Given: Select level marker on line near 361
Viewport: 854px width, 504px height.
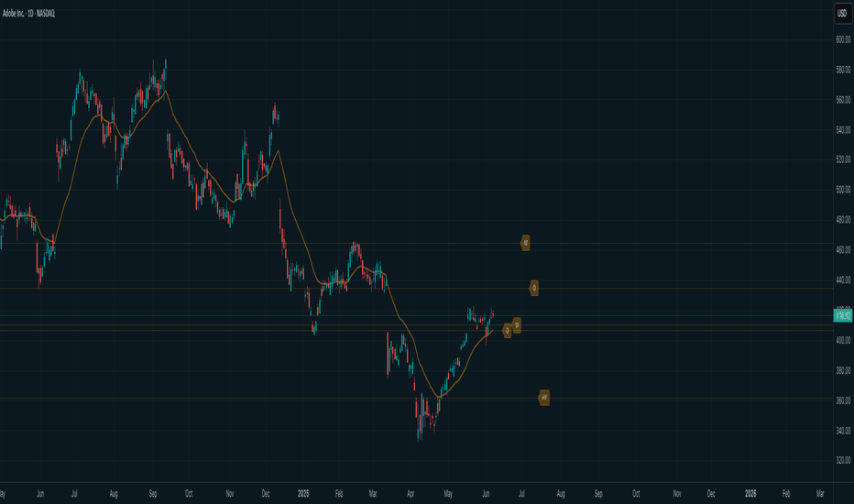Looking at the screenshot, I should coord(543,398).
